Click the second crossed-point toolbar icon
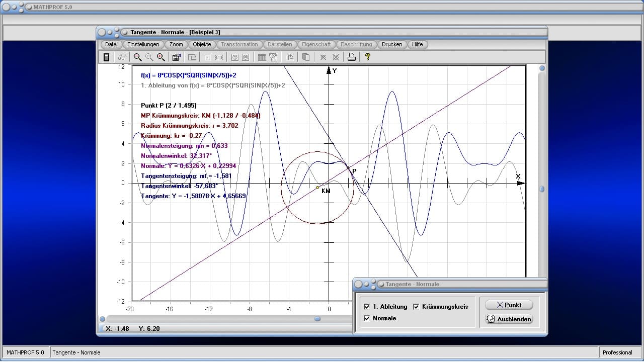The width and height of the screenshot is (644, 362). (x=336, y=57)
